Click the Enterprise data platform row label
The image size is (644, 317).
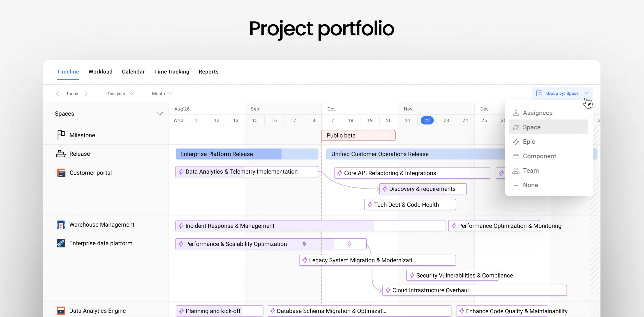(101, 243)
